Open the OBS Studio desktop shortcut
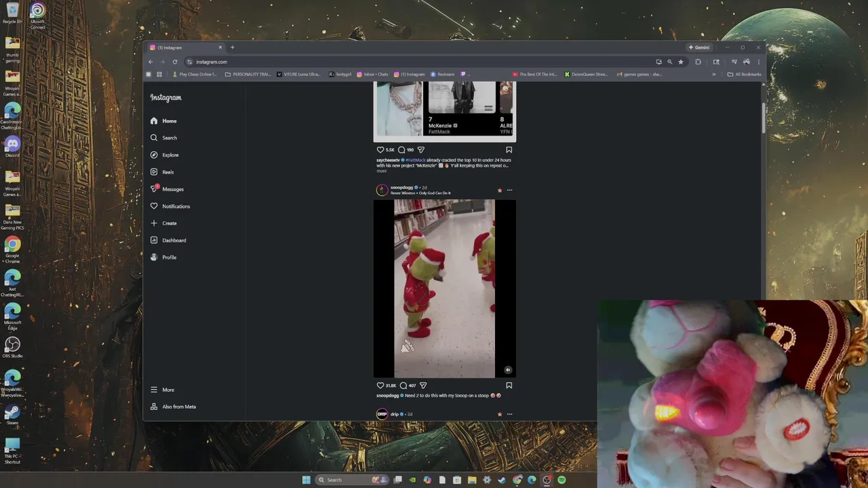868x488 pixels. coord(12,348)
